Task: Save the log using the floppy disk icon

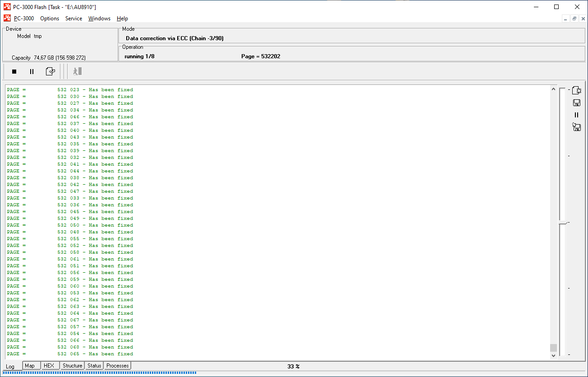Action: [x=576, y=102]
